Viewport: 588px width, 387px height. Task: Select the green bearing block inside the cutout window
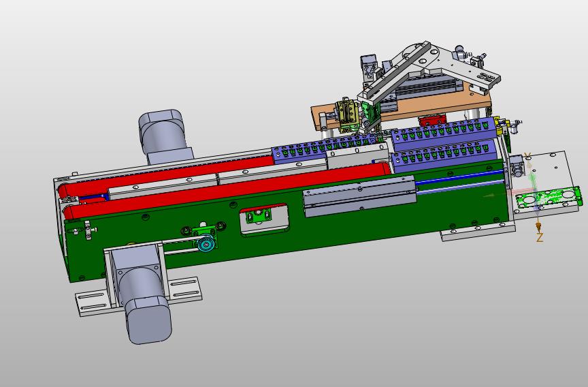[259, 217]
